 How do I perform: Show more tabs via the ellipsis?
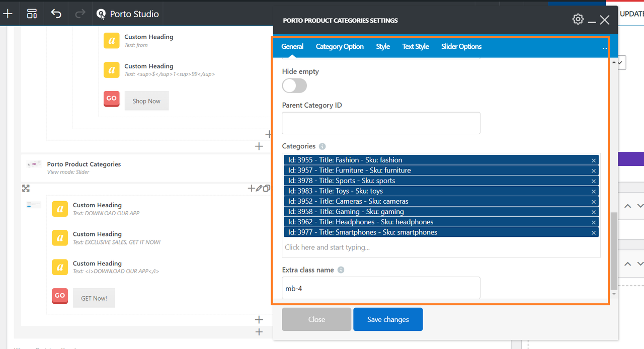pos(604,48)
